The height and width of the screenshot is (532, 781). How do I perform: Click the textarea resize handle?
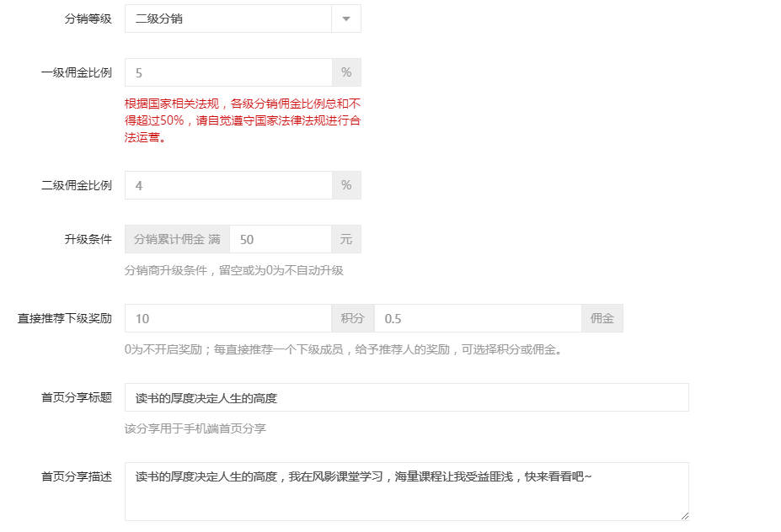coord(685,516)
